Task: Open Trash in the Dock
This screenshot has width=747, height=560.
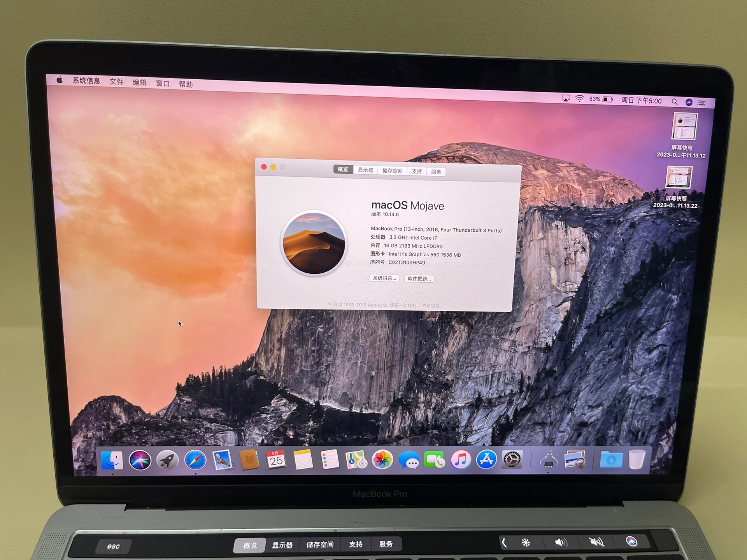Action: pos(637,459)
